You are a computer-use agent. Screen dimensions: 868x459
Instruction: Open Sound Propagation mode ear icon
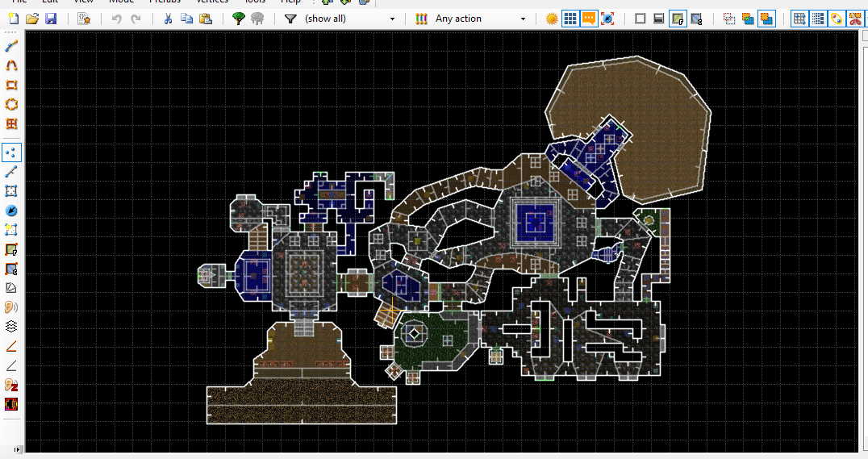pos(11,307)
